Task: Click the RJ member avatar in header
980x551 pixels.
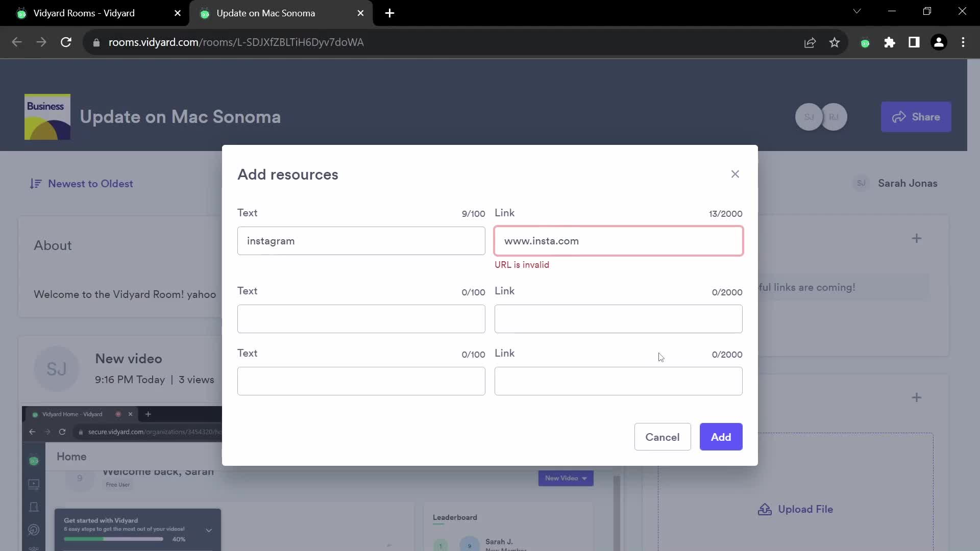Action: (x=834, y=117)
